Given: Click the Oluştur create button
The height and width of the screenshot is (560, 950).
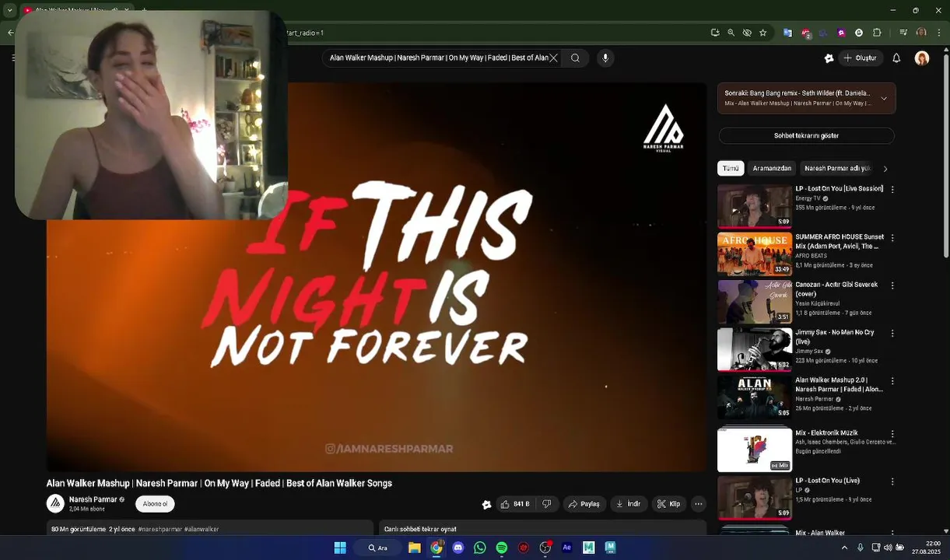Looking at the screenshot, I should coord(860,58).
